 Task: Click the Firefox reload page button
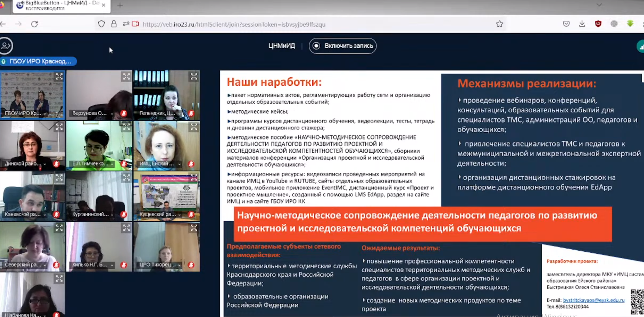click(x=34, y=24)
